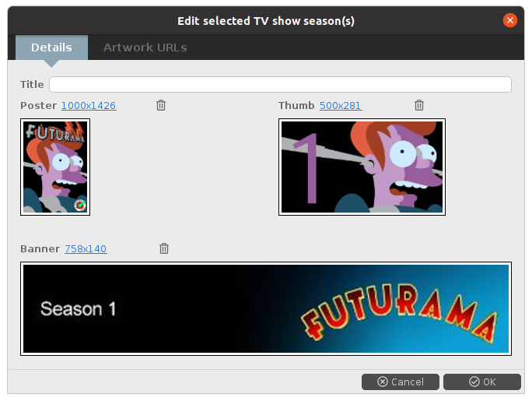
Task: Click the Poster label text
Action: (38, 106)
